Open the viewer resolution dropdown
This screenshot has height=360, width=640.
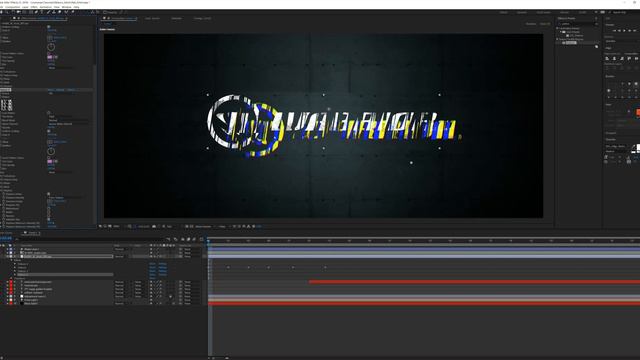click(170, 226)
